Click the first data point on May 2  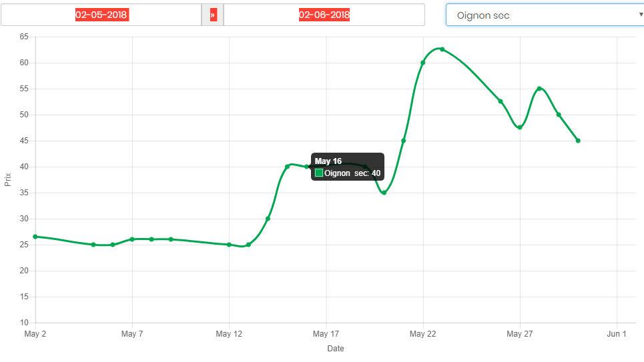[x=35, y=237]
